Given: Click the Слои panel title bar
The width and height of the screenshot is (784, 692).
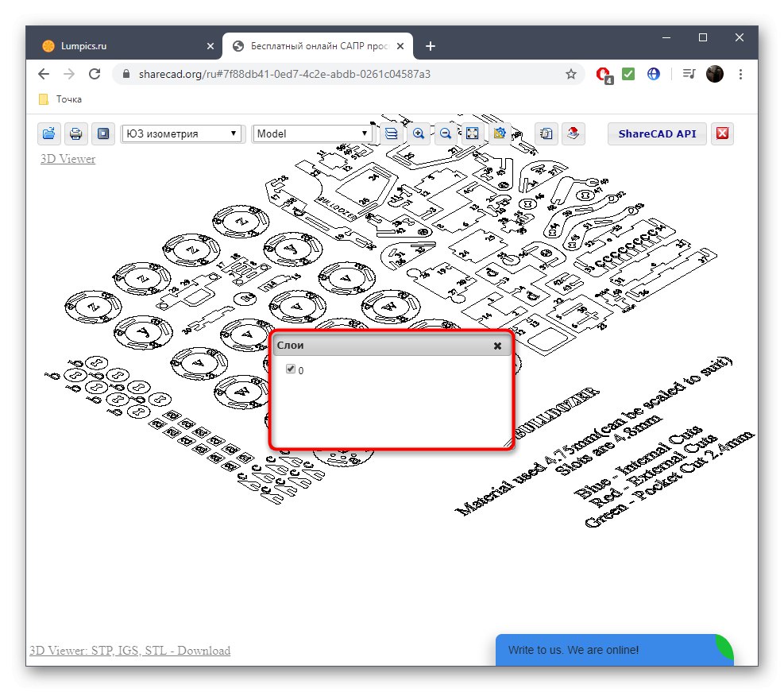Looking at the screenshot, I should click(392, 346).
